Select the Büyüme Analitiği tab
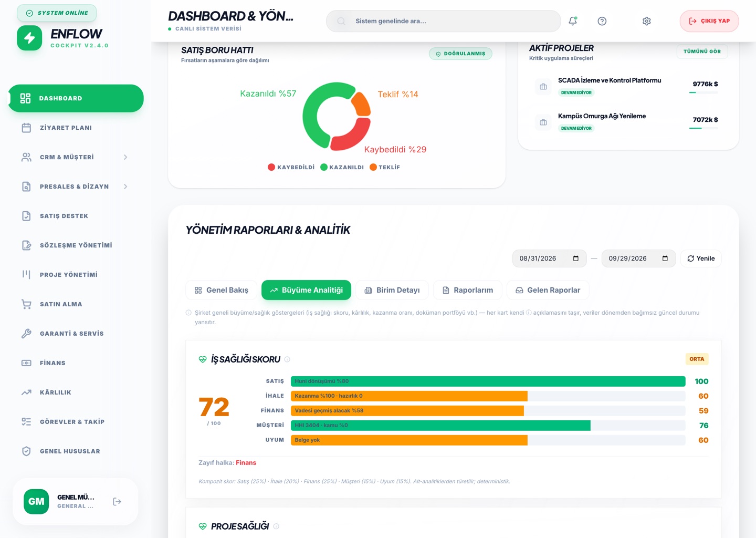This screenshot has width=756, height=538. [x=306, y=290]
